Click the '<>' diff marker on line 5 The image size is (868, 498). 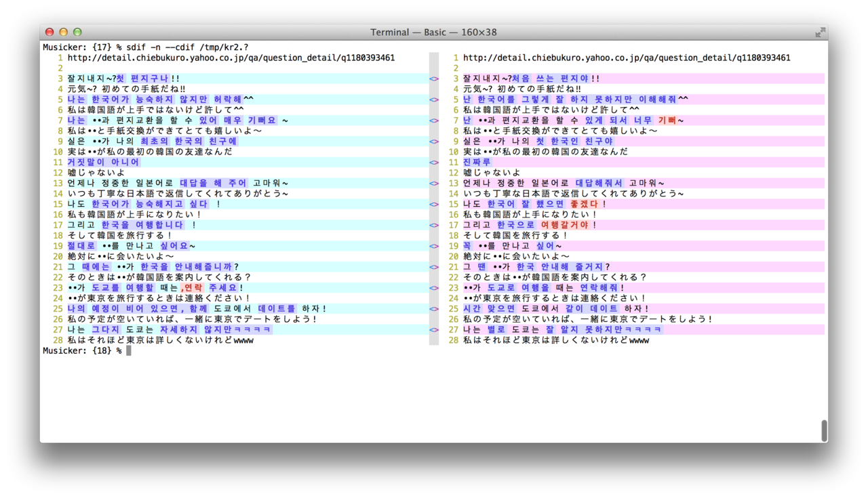click(434, 100)
